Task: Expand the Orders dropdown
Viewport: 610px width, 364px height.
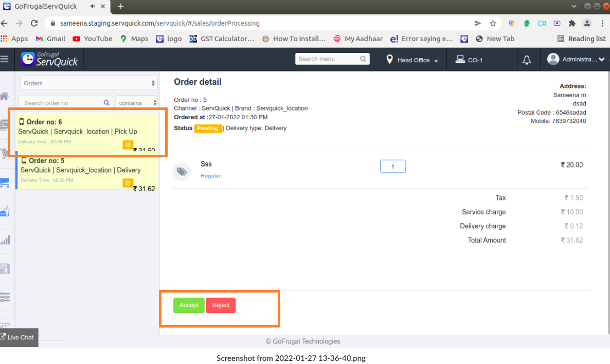Action: tap(89, 83)
